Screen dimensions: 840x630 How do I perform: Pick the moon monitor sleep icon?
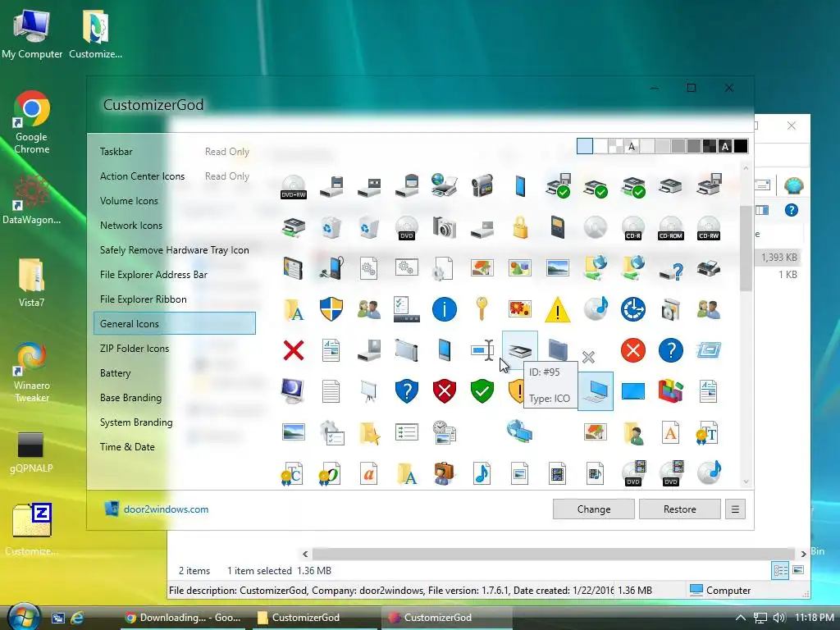(x=294, y=391)
